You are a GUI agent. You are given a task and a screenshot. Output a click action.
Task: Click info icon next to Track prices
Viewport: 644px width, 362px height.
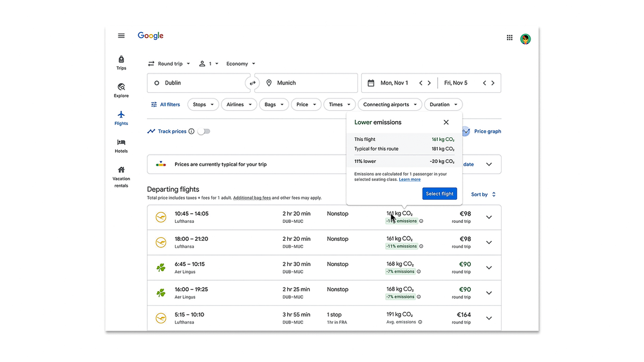[x=191, y=131]
